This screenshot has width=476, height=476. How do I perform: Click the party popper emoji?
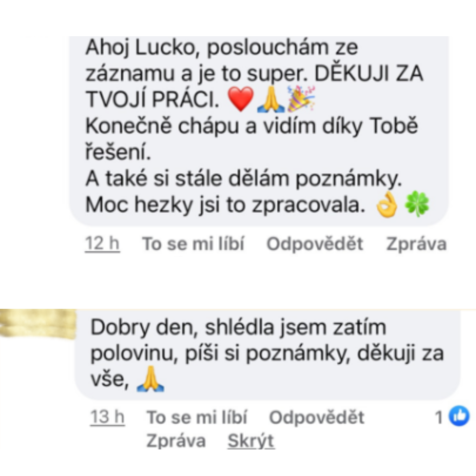(x=301, y=99)
